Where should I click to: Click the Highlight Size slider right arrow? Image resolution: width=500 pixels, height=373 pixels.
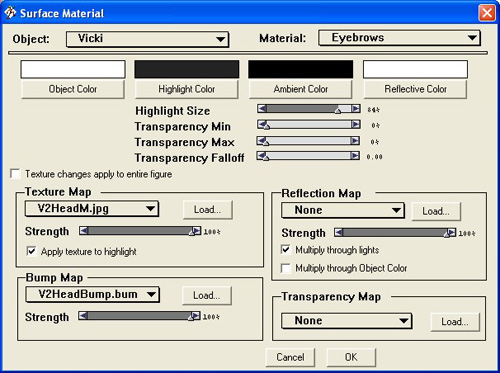356,108
